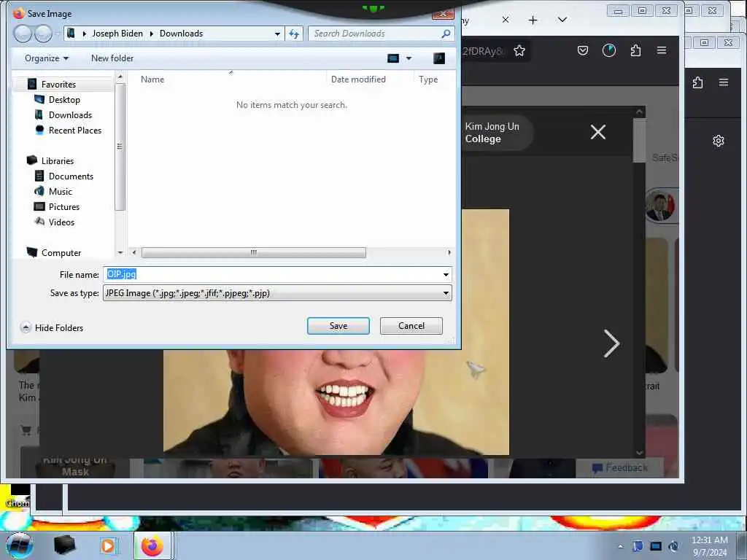Click the circular portrait thumbnail chip
Image resolution: width=747 pixels, height=560 pixels.
[660, 206]
